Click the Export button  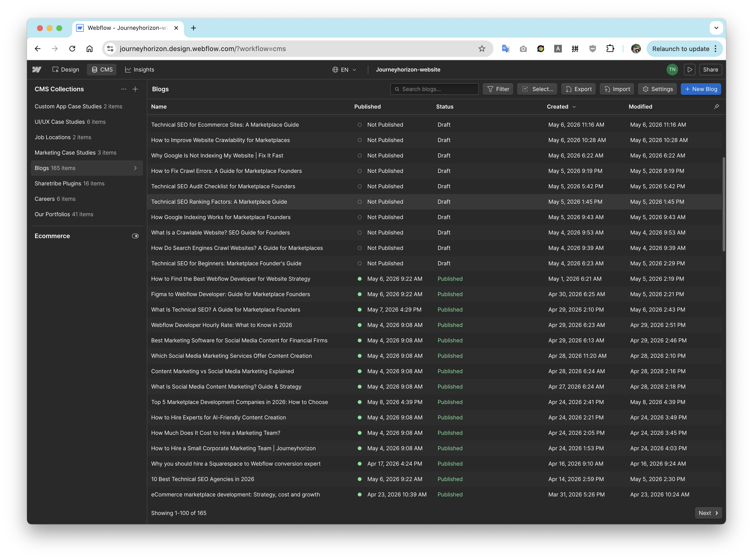[578, 89]
